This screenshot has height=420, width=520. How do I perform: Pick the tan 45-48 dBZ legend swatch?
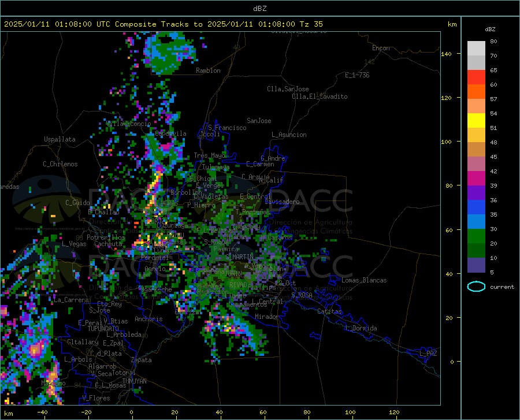476,150
